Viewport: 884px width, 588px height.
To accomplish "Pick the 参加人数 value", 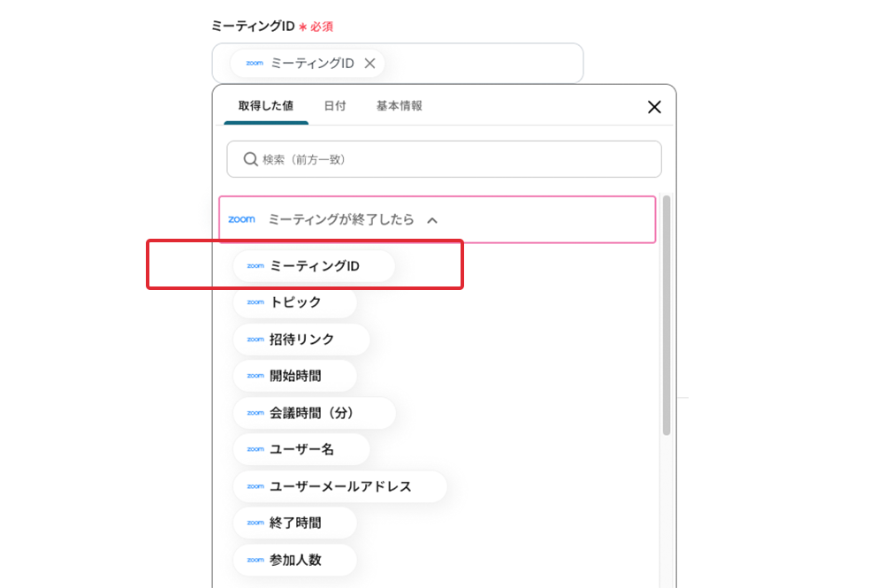I will (x=294, y=560).
